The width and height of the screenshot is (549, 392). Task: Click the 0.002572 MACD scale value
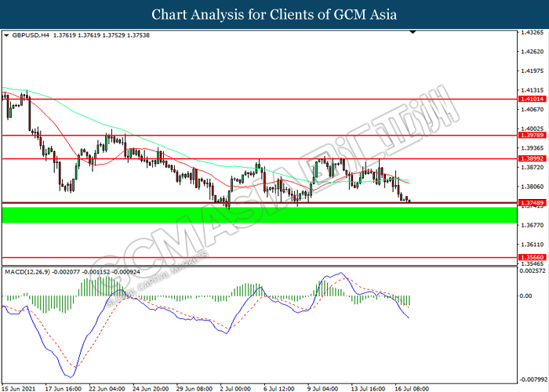[533, 270]
